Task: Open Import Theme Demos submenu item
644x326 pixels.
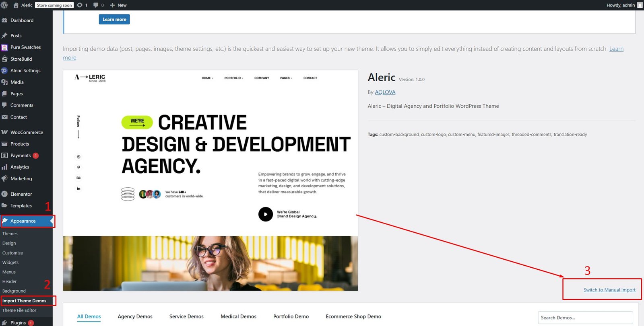Action: click(x=25, y=301)
